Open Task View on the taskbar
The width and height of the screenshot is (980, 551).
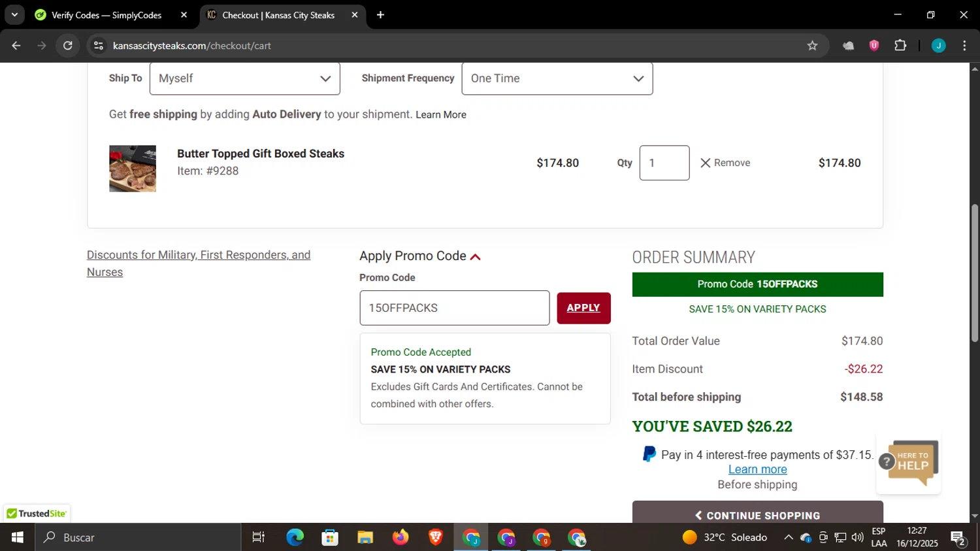coord(259,537)
